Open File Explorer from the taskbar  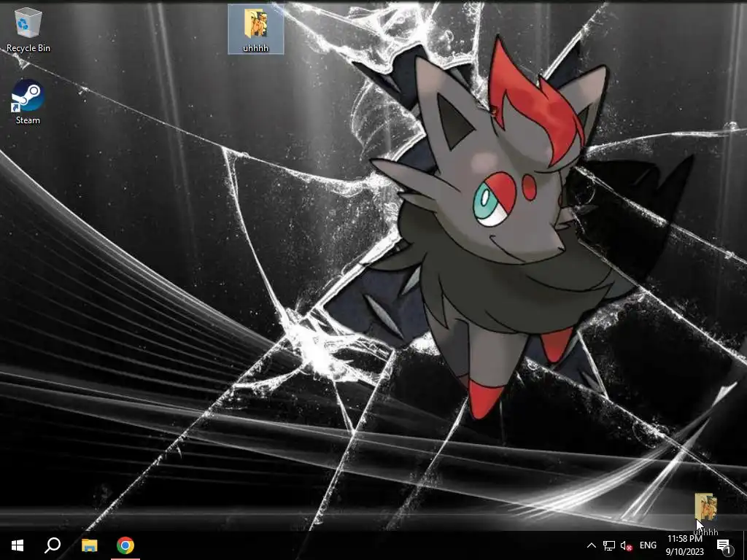pyautogui.click(x=89, y=545)
